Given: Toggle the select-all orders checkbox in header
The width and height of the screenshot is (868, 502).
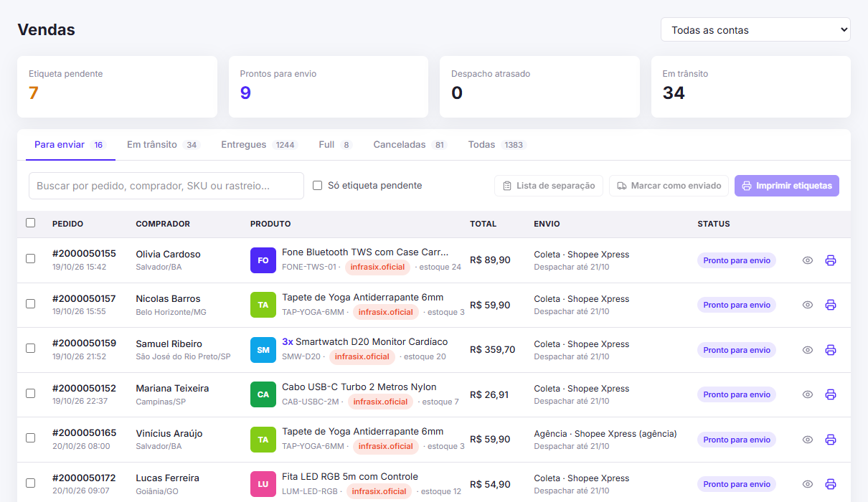Looking at the screenshot, I should click(30, 223).
